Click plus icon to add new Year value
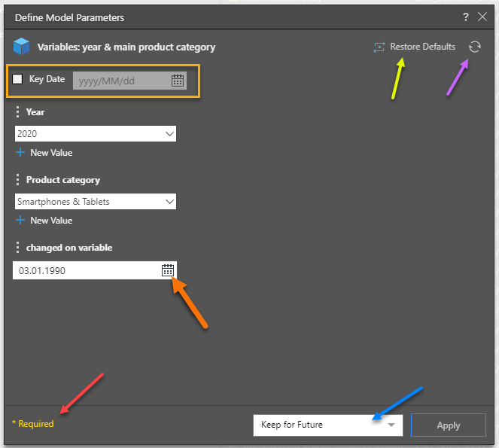The height and width of the screenshot is (448, 499). pos(20,153)
